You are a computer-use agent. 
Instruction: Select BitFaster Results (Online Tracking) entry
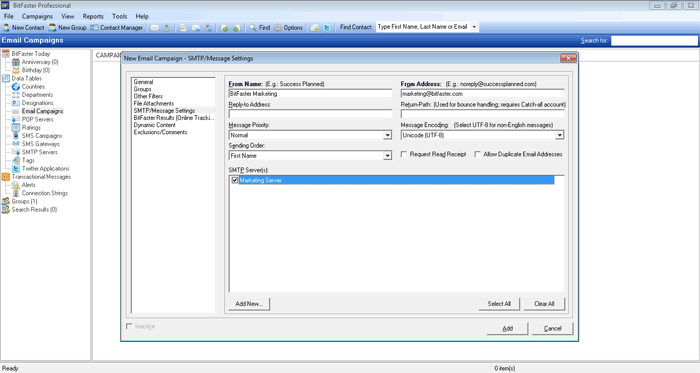click(174, 118)
